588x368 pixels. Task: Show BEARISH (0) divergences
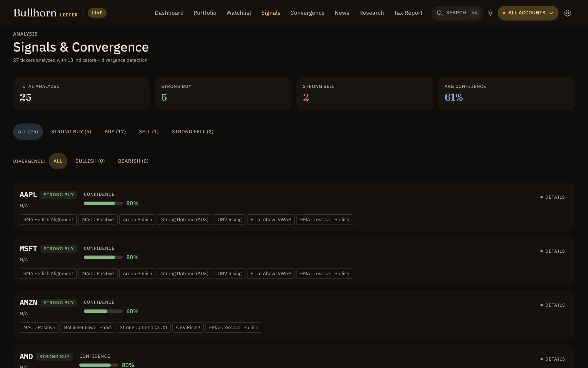point(133,161)
